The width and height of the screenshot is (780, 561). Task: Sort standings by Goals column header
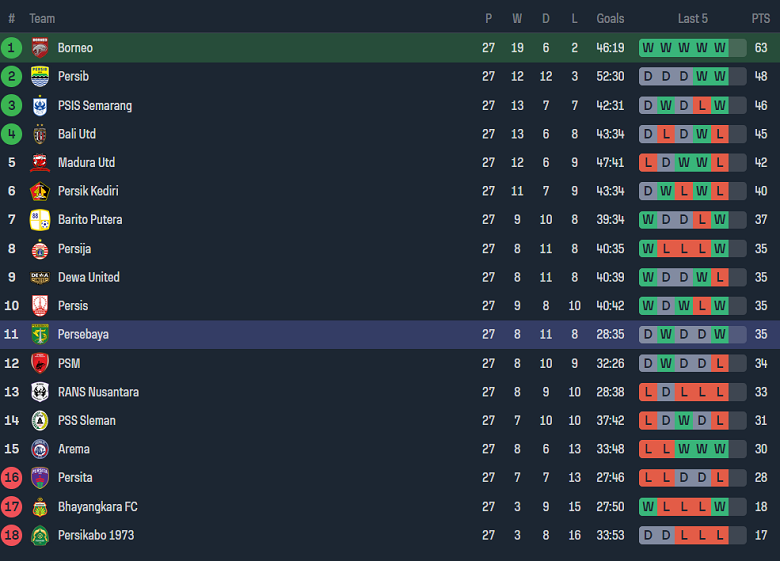point(610,18)
